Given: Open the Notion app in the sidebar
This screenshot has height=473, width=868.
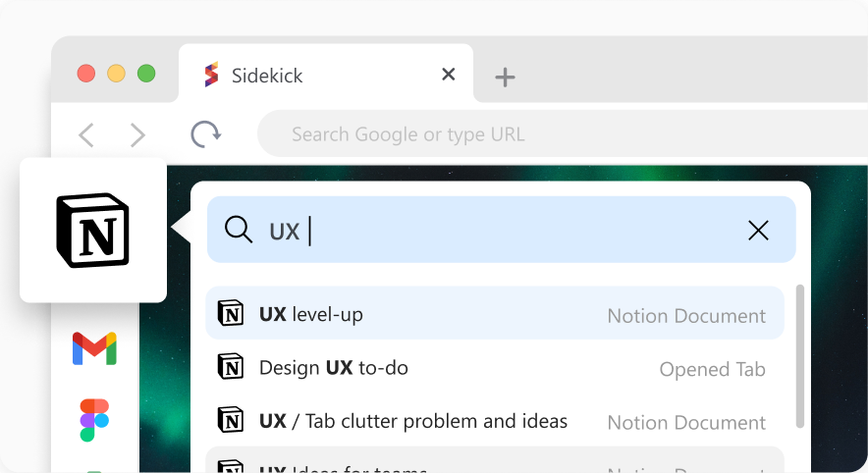Looking at the screenshot, I should click(x=93, y=231).
